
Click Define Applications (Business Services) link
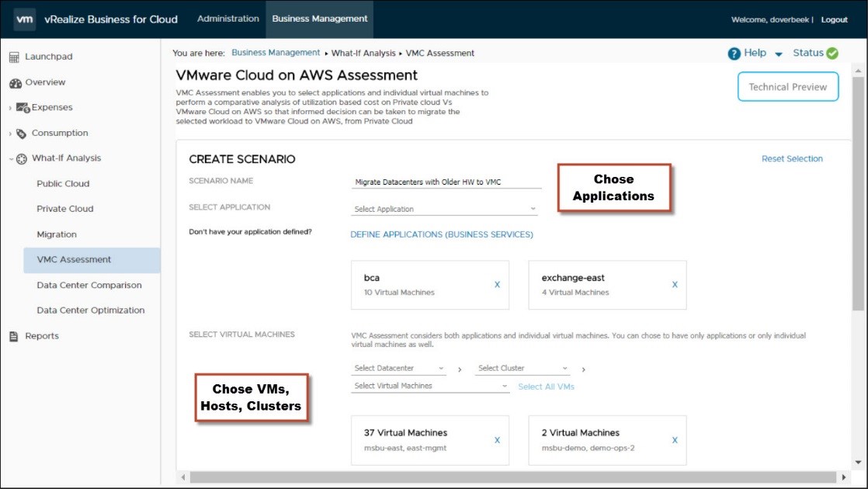(442, 234)
